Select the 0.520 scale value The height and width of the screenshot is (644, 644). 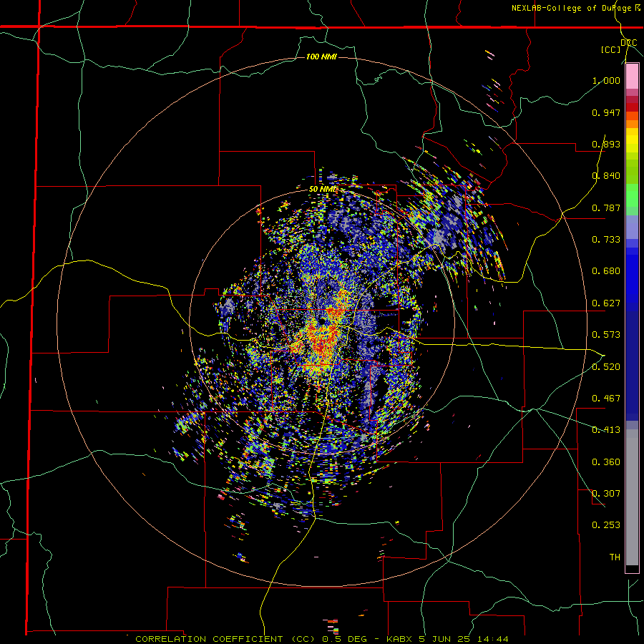pos(606,367)
